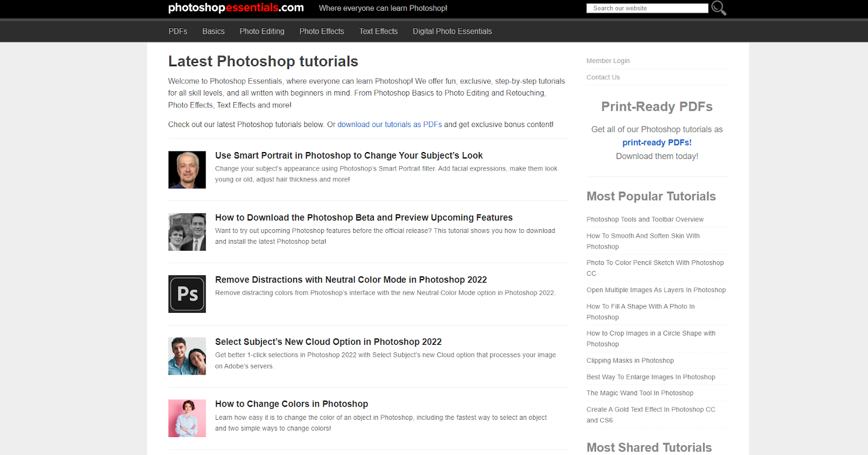This screenshot has width=868, height=455.
Task: Click download our tutorials as PDFs link
Action: (390, 124)
